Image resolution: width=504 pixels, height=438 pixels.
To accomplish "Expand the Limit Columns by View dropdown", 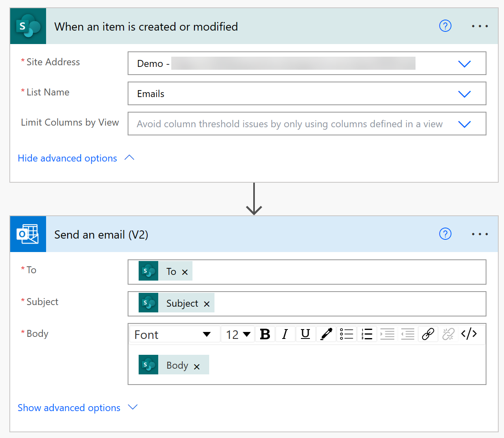I will [x=464, y=124].
